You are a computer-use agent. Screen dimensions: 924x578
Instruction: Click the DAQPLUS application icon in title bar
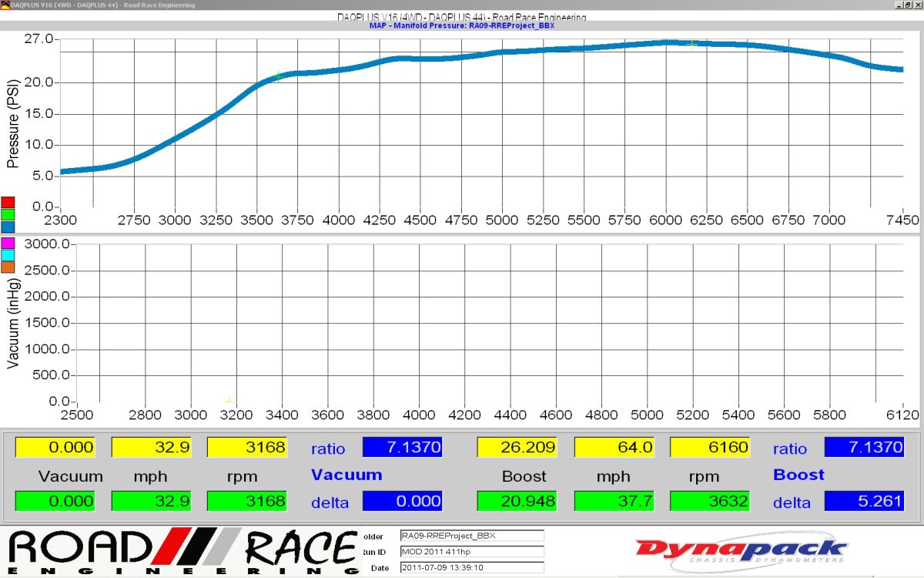[x=5, y=5]
